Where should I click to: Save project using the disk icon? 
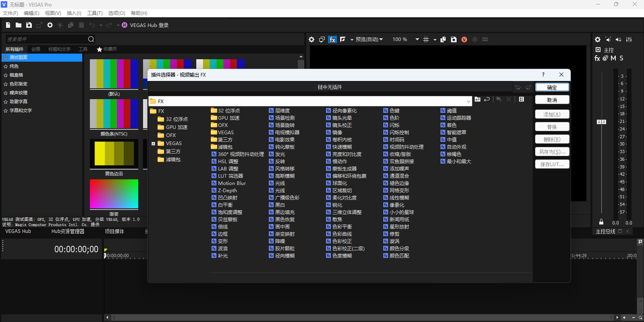point(29,25)
